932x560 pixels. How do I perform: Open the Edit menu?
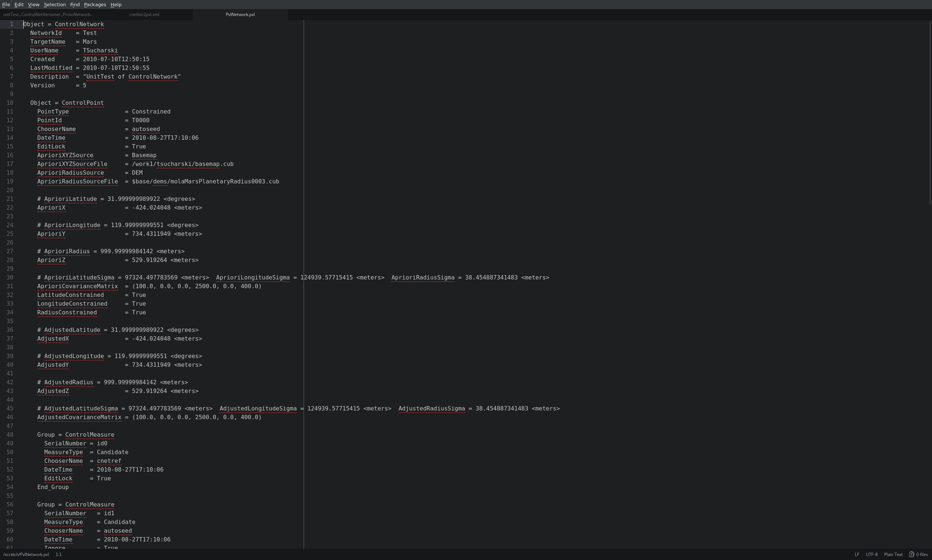pos(19,4)
